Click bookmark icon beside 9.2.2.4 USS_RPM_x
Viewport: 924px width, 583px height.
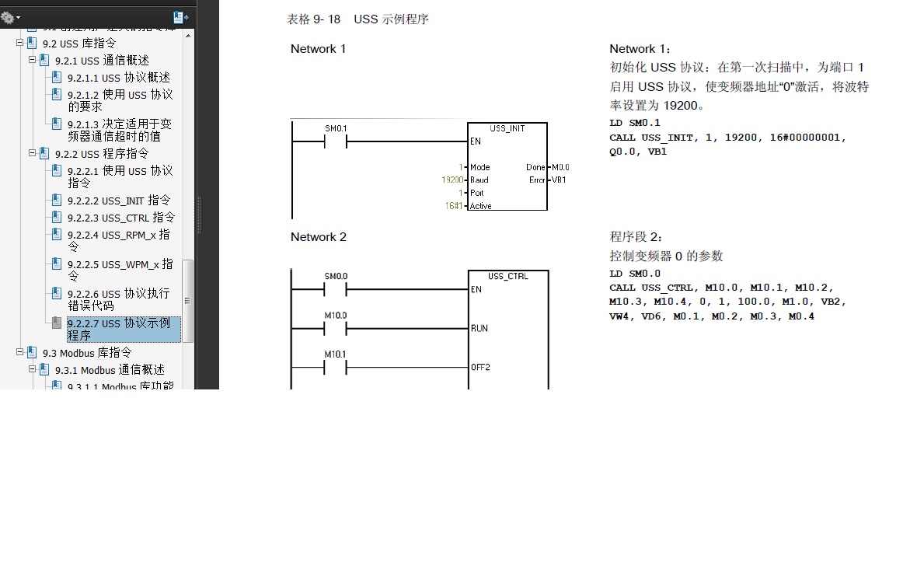coord(57,234)
